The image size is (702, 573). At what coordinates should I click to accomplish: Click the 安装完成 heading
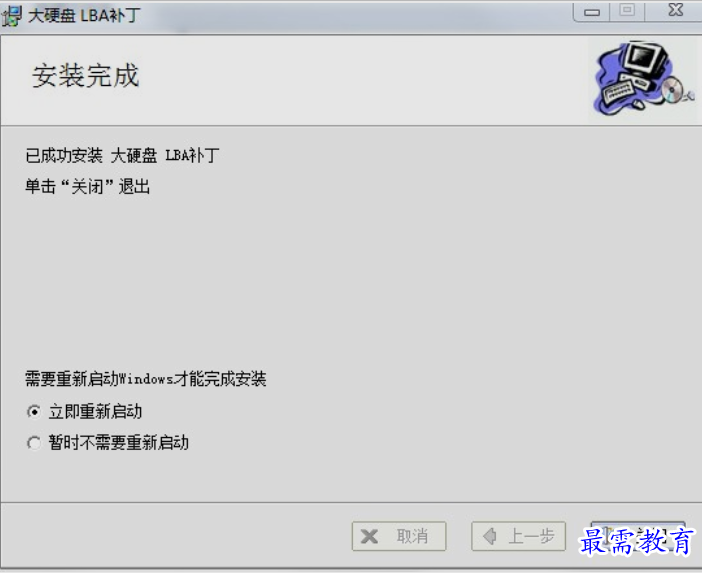click(x=86, y=75)
